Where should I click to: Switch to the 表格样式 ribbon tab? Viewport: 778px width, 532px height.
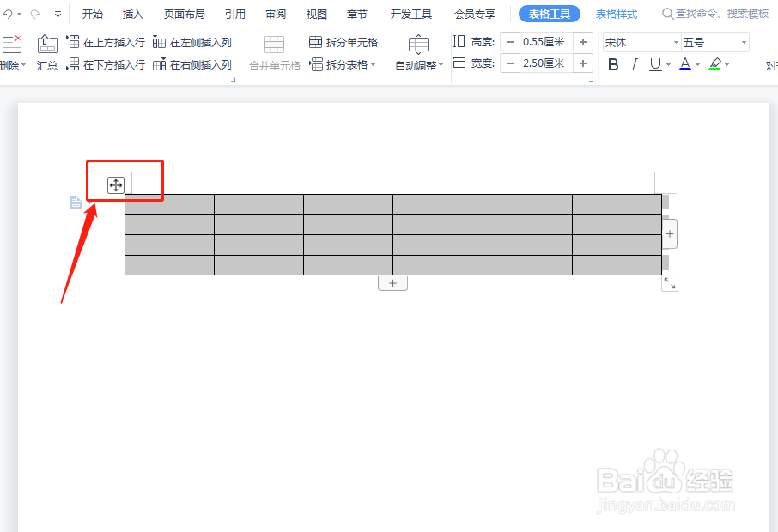coord(616,14)
